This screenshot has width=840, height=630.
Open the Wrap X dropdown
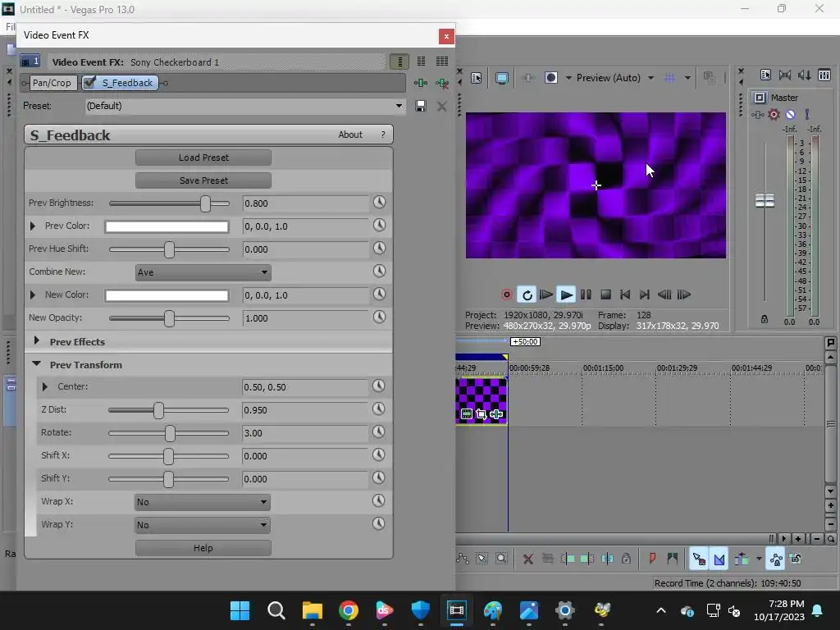[x=203, y=502]
